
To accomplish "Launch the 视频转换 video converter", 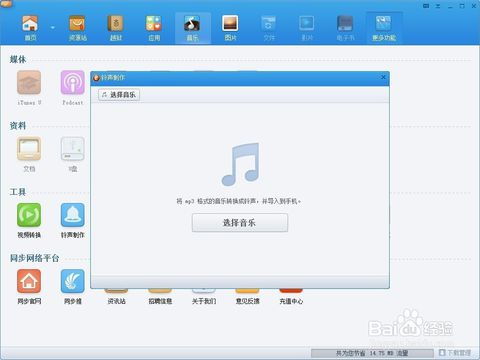I will click(29, 221).
